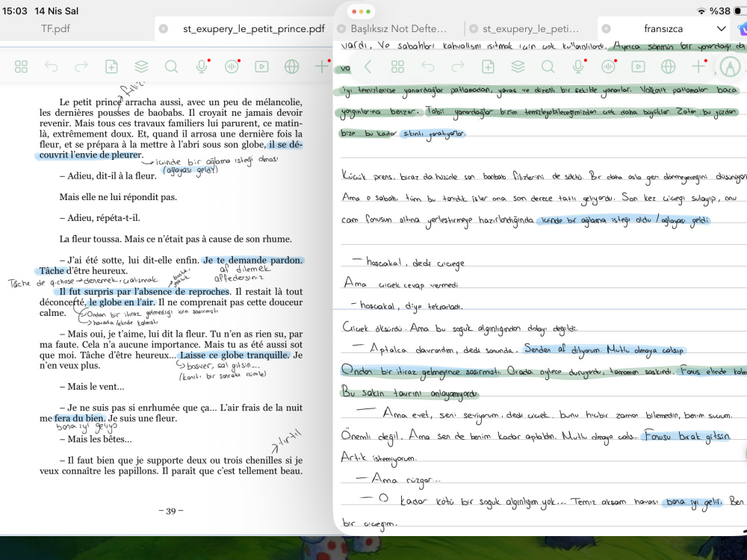The width and height of the screenshot is (747, 560).
Task: Open the plus add menu in right toolbar
Action: (698, 66)
